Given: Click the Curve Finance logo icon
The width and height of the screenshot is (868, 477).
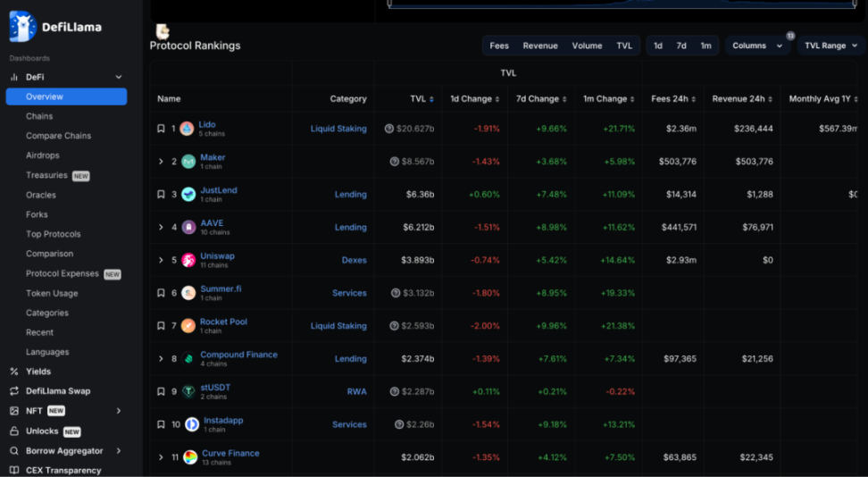Looking at the screenshot, I should pos(190,457).
